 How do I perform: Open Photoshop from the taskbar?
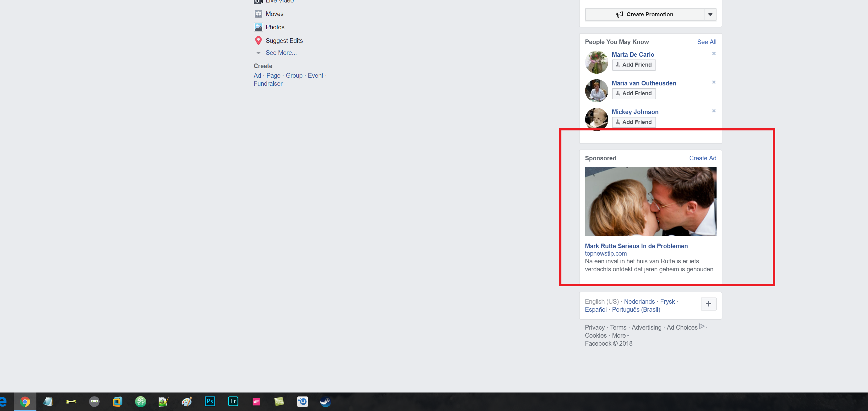[x=209, y=401]
